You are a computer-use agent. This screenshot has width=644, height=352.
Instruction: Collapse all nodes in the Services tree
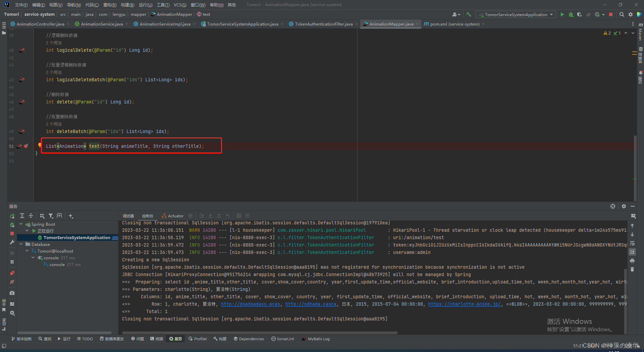click(31, 216)
